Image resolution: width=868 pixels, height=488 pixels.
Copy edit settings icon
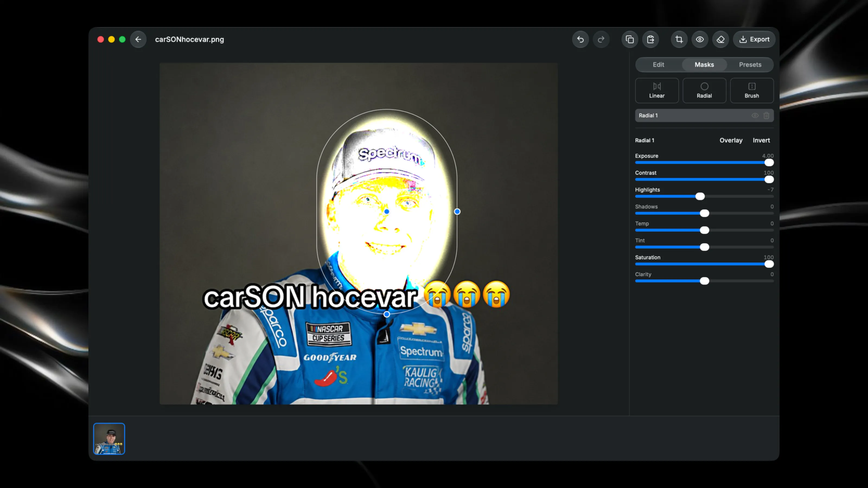[629, 39]
